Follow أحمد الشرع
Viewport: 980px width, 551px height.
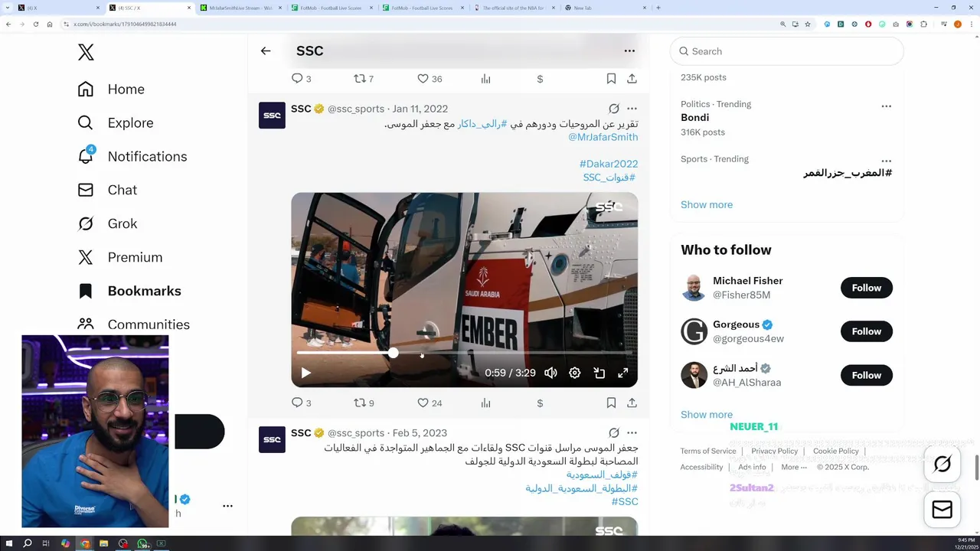coord(867,375)
